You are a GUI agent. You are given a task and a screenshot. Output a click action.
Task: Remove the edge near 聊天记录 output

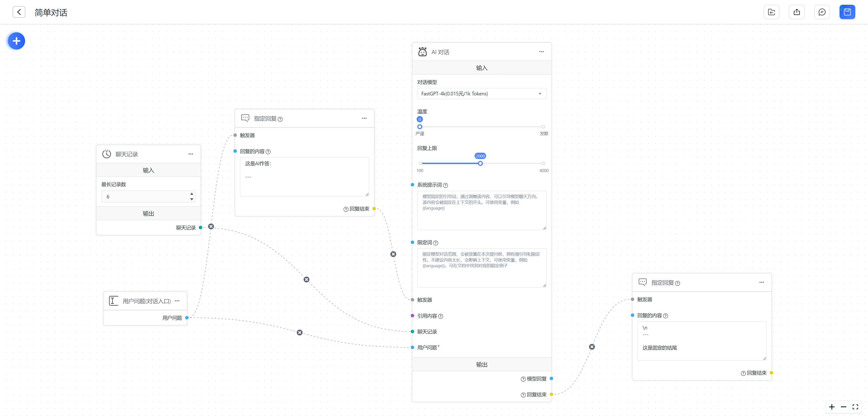coord(211,227)
